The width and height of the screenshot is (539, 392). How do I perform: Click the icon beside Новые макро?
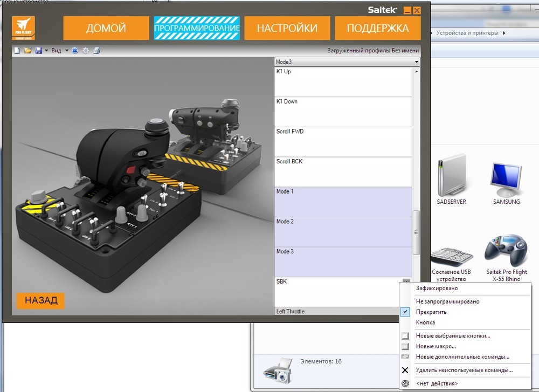405,346
